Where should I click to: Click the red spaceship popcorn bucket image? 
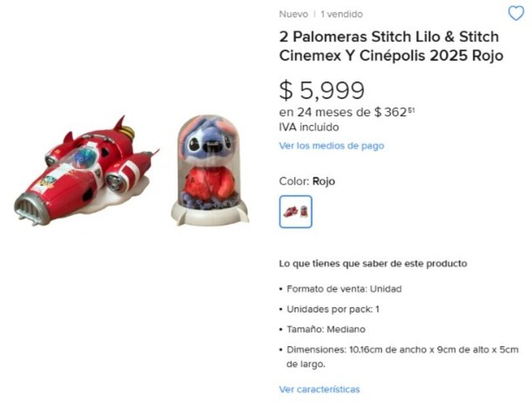pos(86,171)
